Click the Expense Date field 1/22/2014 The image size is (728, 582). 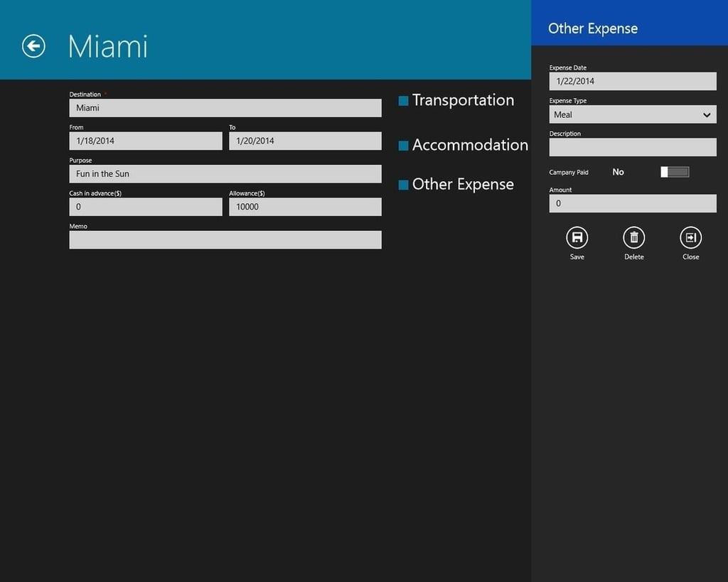(x=632, y=81)
